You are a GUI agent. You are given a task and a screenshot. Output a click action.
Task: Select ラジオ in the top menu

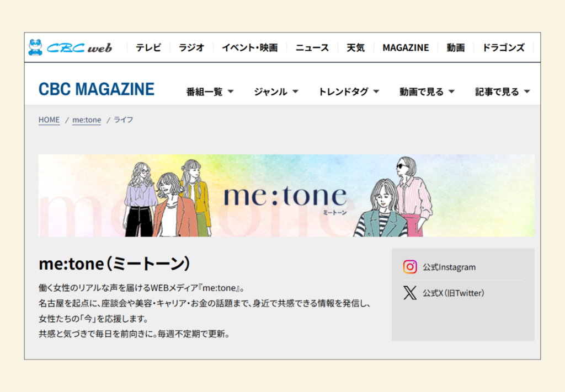[x=191, y=47]
